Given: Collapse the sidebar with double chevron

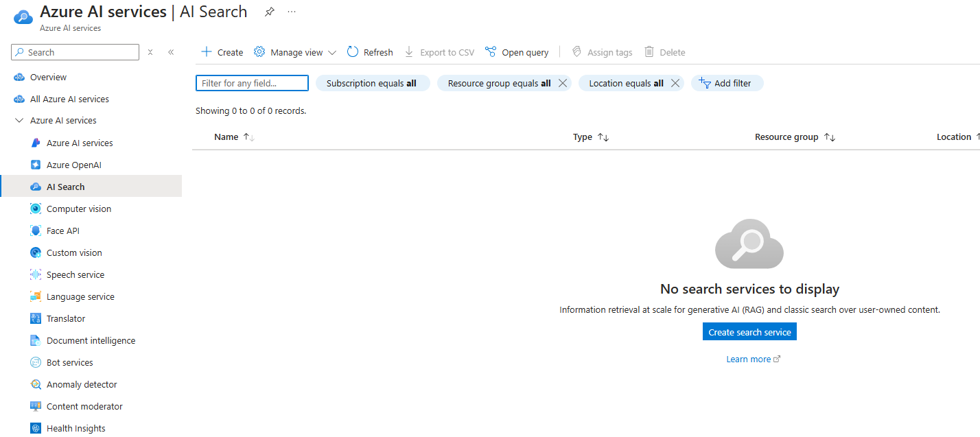Looking at the screenshot, I should pyautogui.click(x=171, y=52).
